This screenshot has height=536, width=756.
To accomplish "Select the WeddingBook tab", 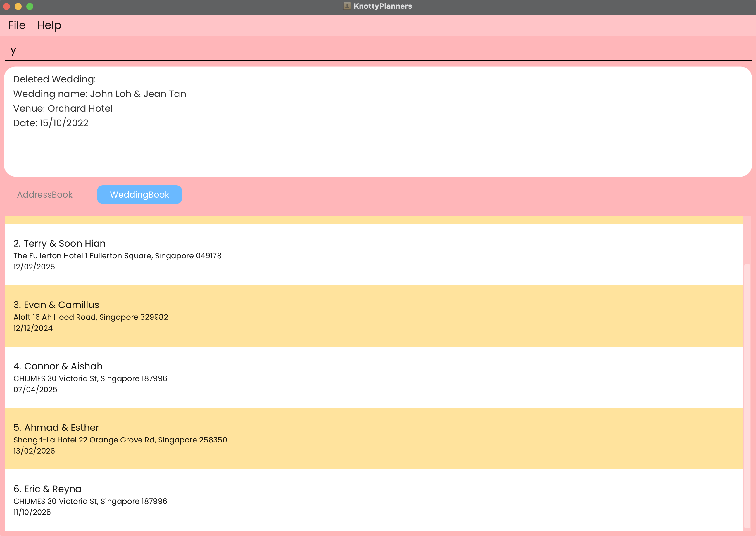I will [139, 194].
